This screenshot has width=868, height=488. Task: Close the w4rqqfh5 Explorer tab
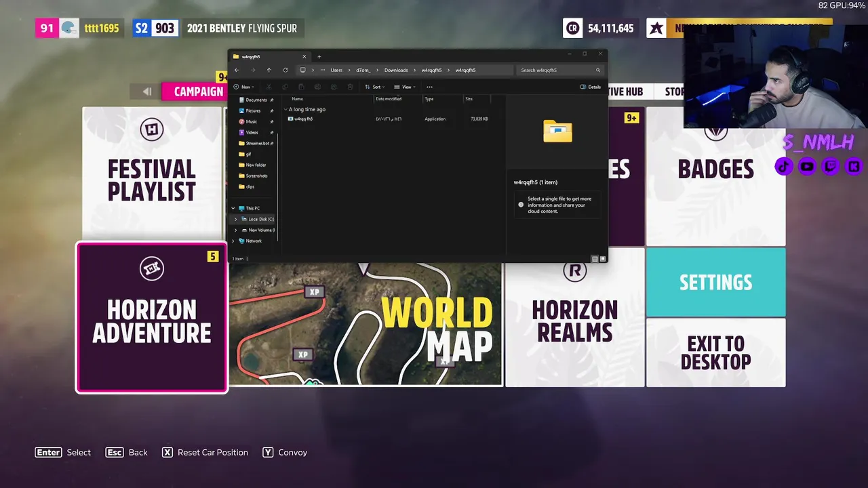click(304, 56)
